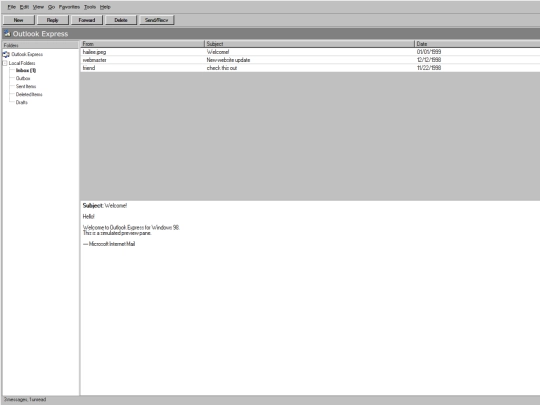Sort messages by Date column header

[x=477, y=44]
